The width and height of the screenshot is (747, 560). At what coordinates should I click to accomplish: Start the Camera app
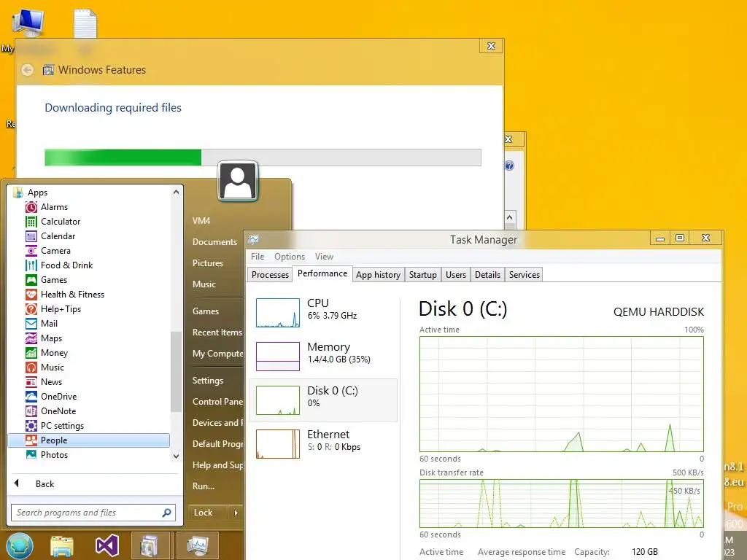click(31, 251)
